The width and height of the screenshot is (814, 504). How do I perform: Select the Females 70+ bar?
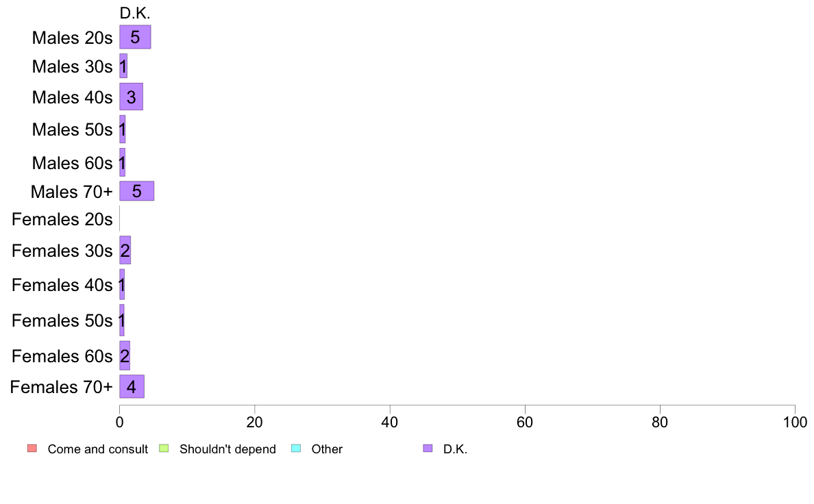pos(132,387)
